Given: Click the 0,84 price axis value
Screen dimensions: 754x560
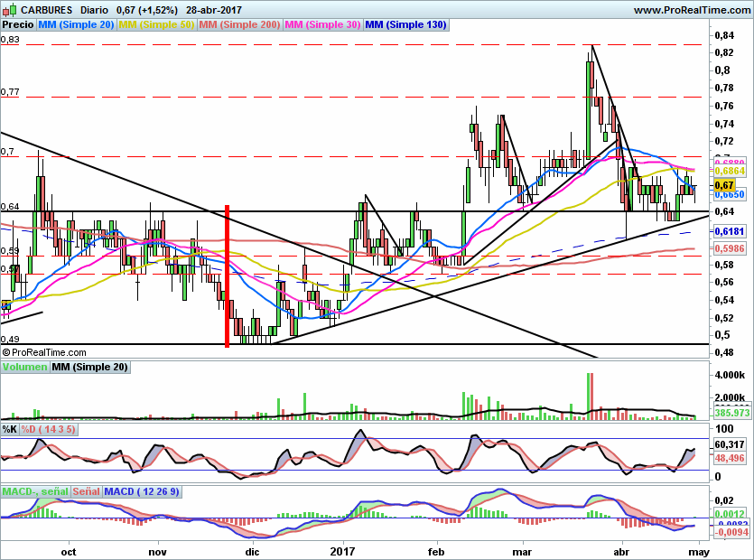Looking at the screenshot, I should [x=724, y=35].
